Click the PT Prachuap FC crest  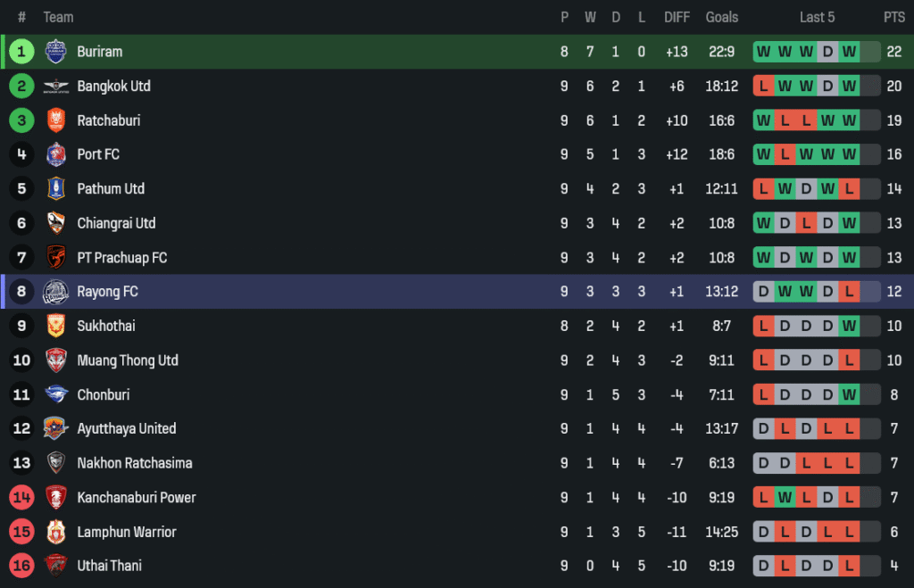(x=55, y=258)
